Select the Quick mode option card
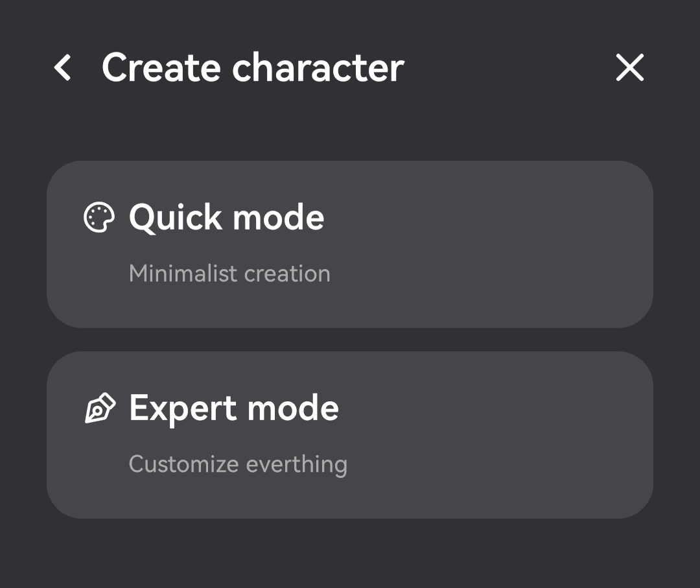 pyautogui.click(x=350, y=244)
